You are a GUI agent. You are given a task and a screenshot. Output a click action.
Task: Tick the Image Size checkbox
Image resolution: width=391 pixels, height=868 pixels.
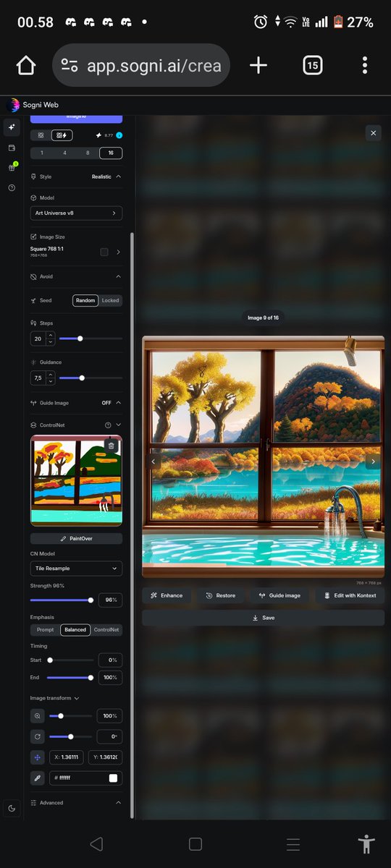(104, 252)
